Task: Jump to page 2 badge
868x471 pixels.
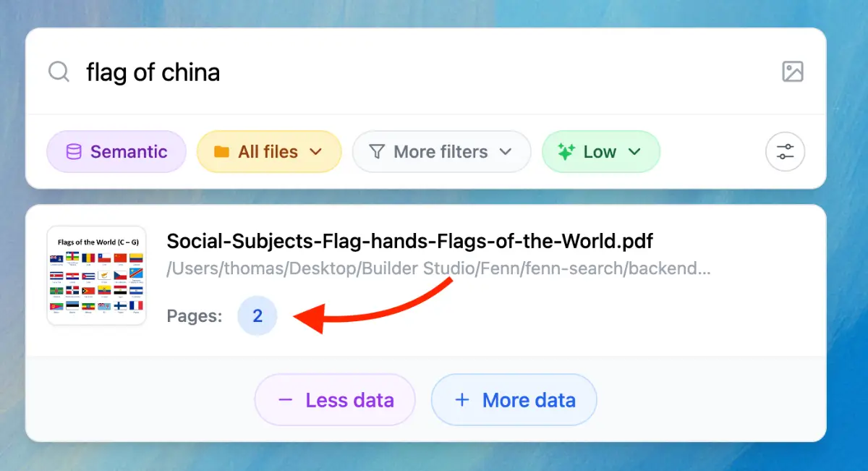Action: point(258,316)
